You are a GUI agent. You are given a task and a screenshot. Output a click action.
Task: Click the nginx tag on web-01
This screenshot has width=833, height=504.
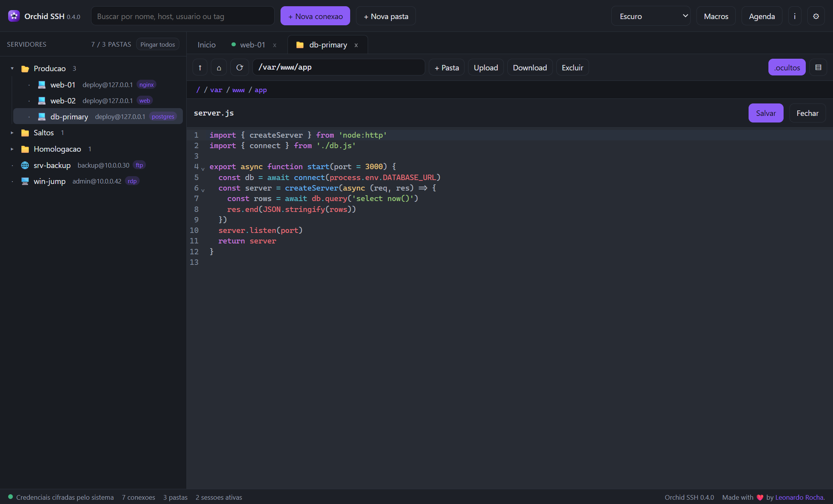coord(147,84)
